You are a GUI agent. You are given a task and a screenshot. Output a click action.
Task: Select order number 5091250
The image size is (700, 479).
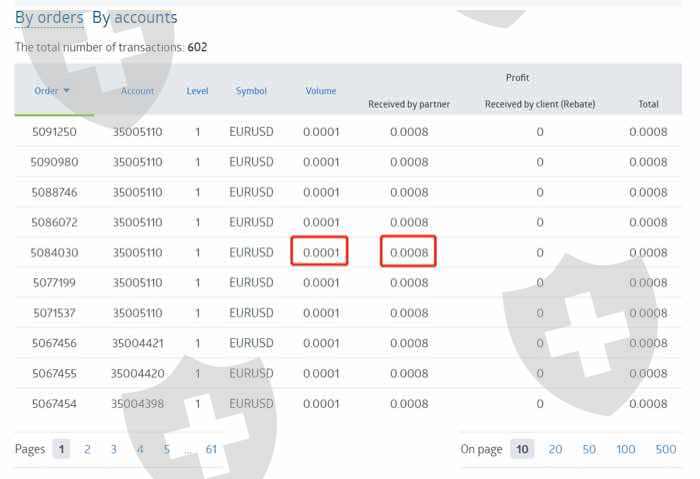(x=54, y=132)
